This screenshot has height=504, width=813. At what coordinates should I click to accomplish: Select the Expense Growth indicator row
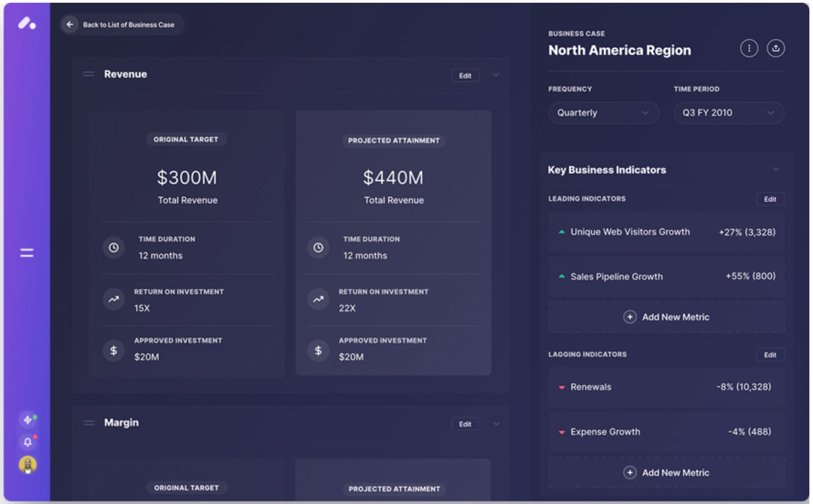[x=666, y=431]
